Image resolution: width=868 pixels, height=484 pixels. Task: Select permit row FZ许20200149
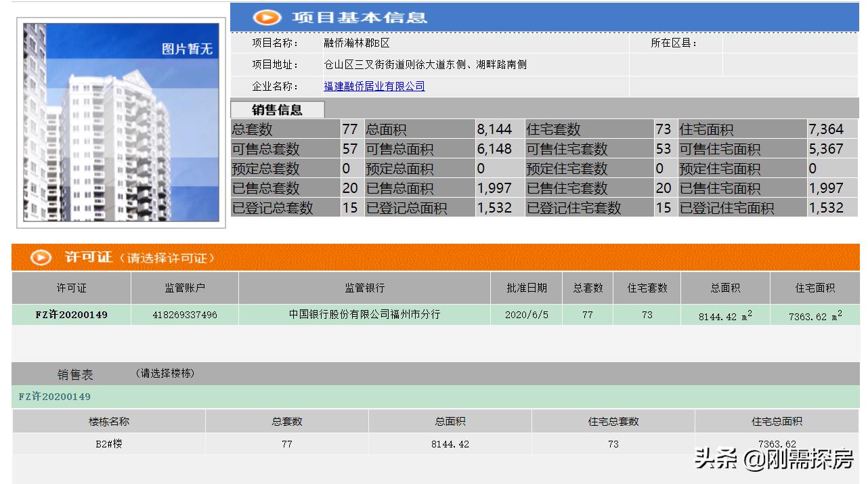[x=70, y=314]
